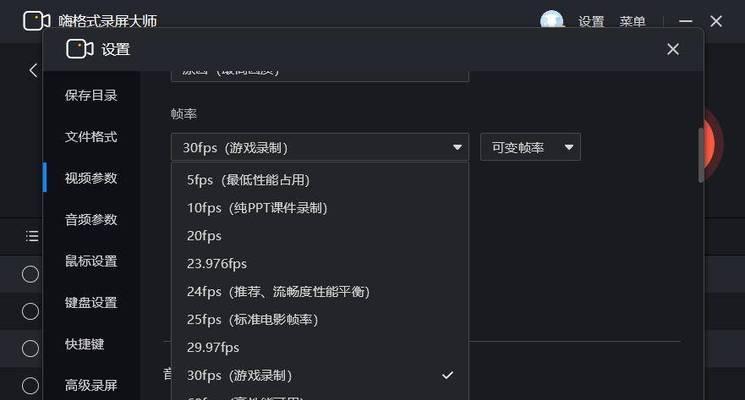Switch to the 文件格式 settings section
This screenshot has height=400, width=745.
pos(91,137)
